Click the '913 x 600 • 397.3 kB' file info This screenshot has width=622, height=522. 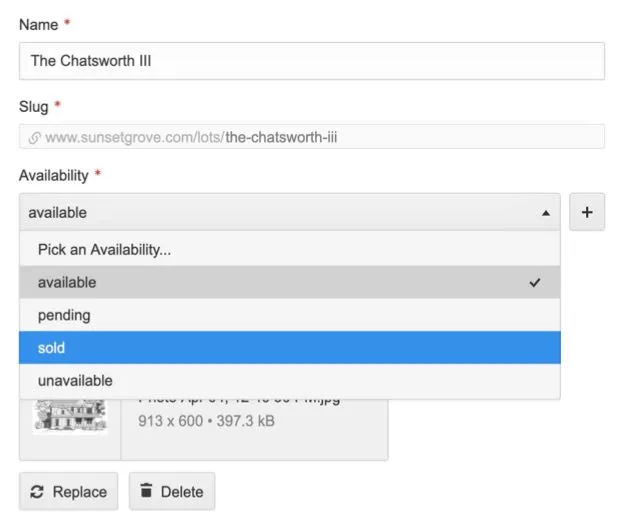(206, 421)
